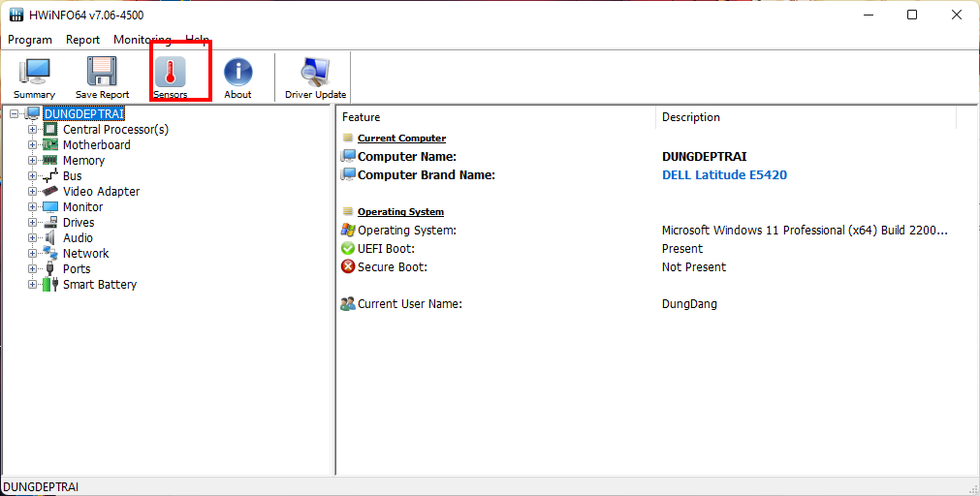Click the bold DUNGDEPTRAI computer name value
This screenshot has height=496, width=980.
click(x=705, y=156)
